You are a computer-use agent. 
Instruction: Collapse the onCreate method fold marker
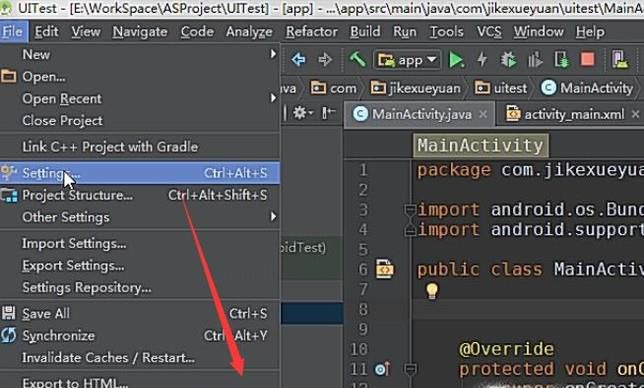tap(410, 369)
